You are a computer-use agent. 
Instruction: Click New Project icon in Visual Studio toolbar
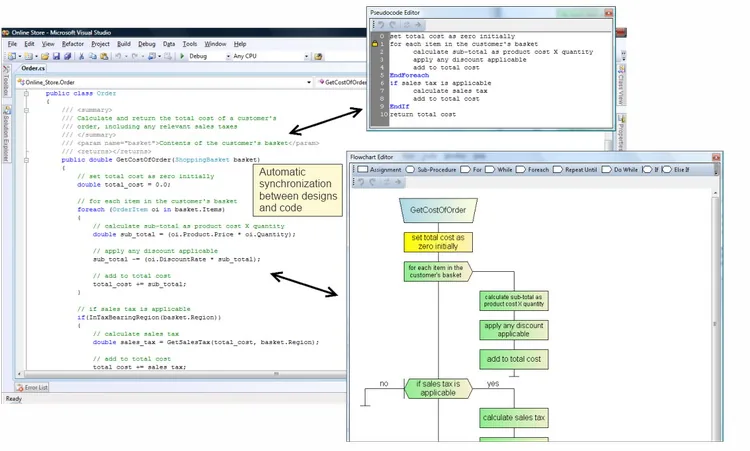click(12, 56)
